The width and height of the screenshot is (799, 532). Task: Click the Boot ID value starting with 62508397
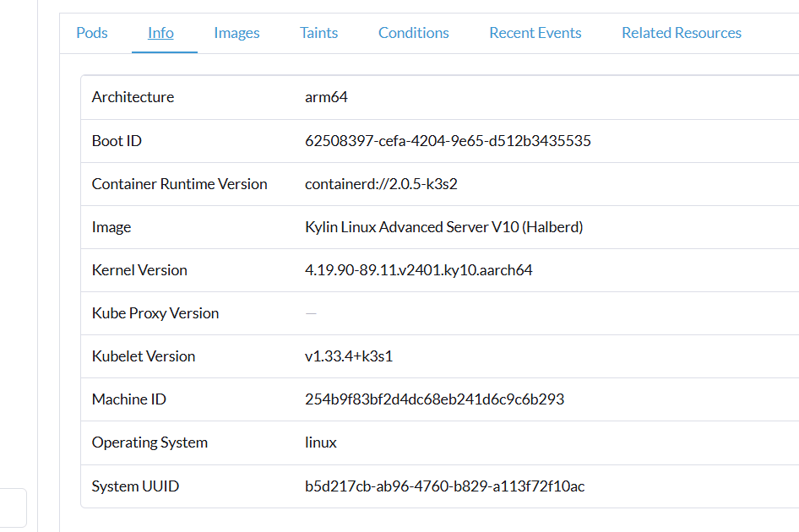tap(448, 141)
